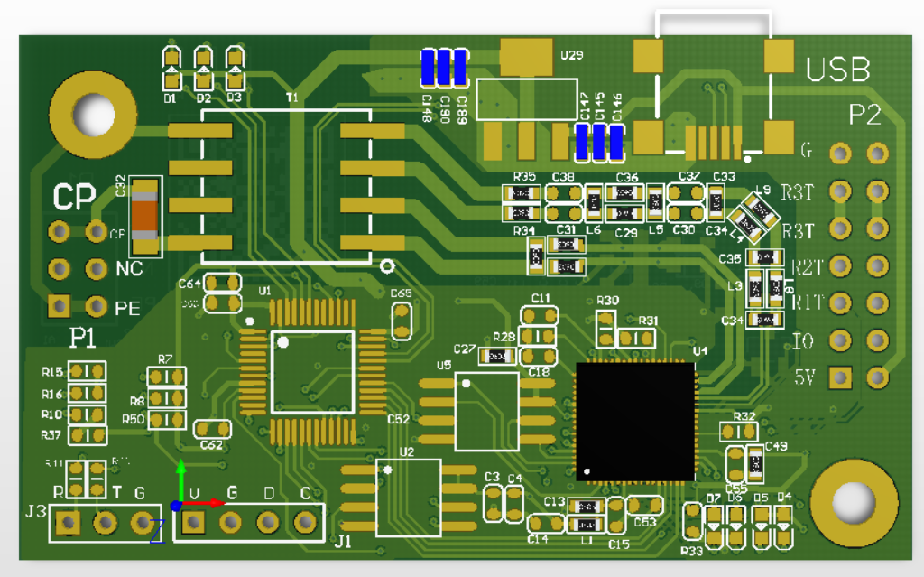
Task: Click the L6 inductor component
Action: pyautogui.click(x=594, y=203)
